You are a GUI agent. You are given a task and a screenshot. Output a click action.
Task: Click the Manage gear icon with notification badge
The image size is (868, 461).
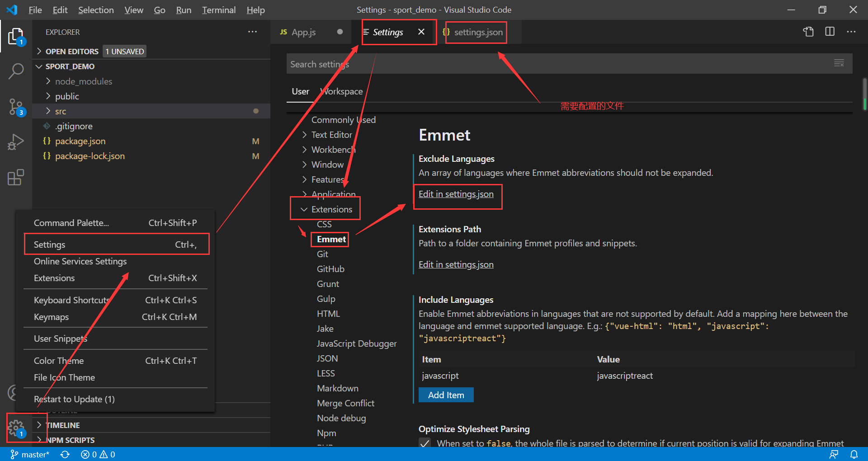pyautogui.click(x=17, y=427)
